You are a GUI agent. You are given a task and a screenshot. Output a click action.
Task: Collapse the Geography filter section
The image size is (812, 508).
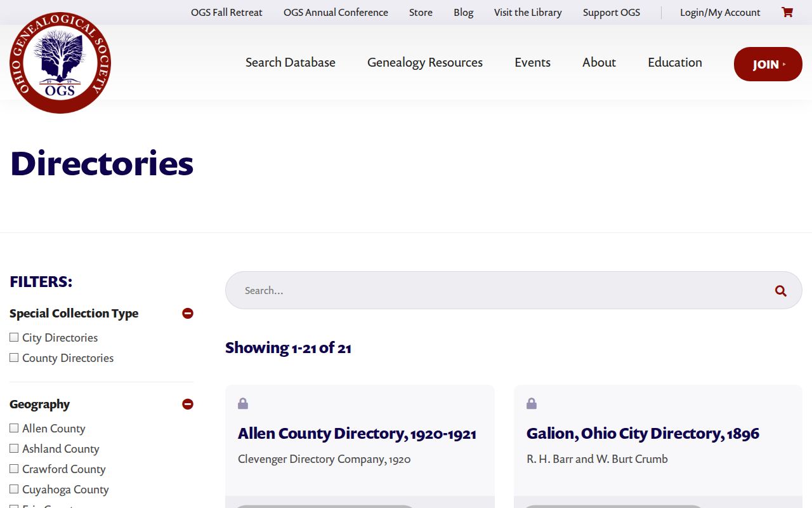click(188, 404)
